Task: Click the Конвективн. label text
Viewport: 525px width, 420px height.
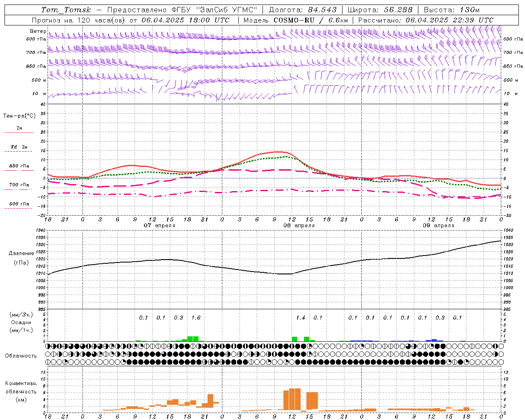Action: click(21, 383)
